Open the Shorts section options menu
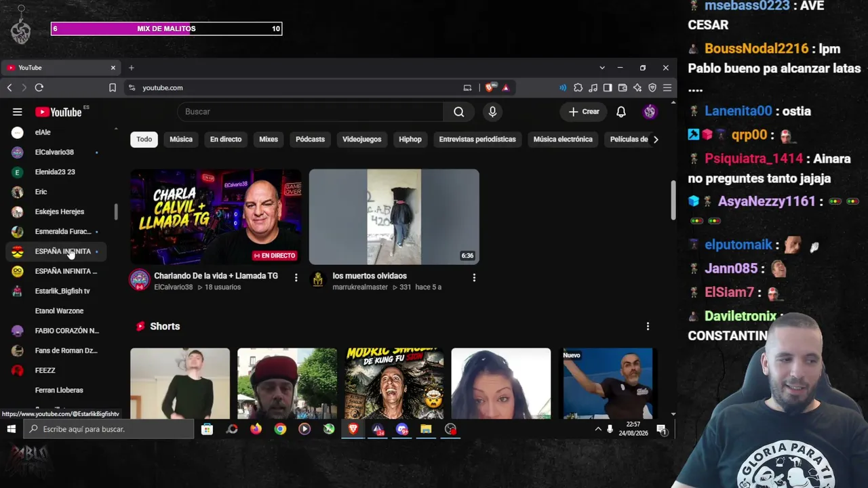The image size is (868, 488). (x=648, y=326)
